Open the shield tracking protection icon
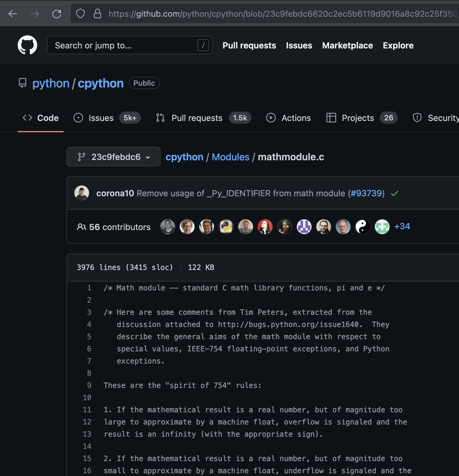This screenshot has height=476, width=459. click(x=80, y=14)
